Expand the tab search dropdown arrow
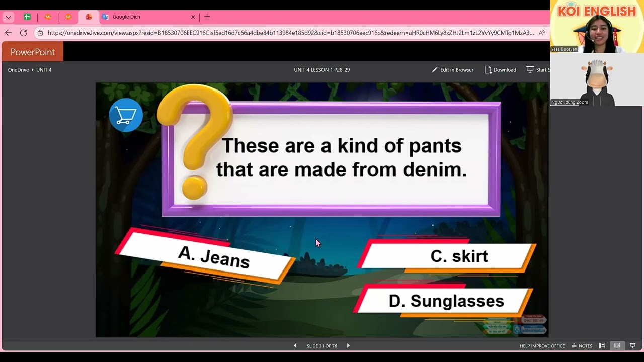 (x=8, y=17)
